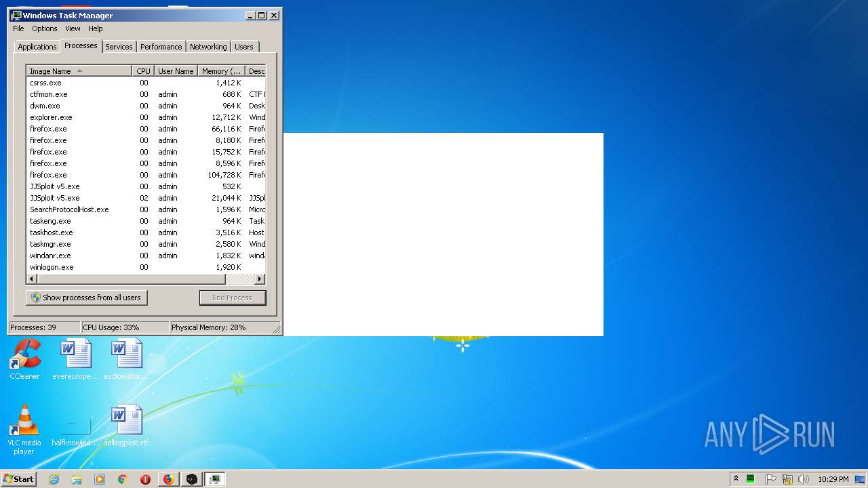Select JJSploit v5.exe using 532 K
The width and height of the screenshot is (868, 488).
coord(146,186)
